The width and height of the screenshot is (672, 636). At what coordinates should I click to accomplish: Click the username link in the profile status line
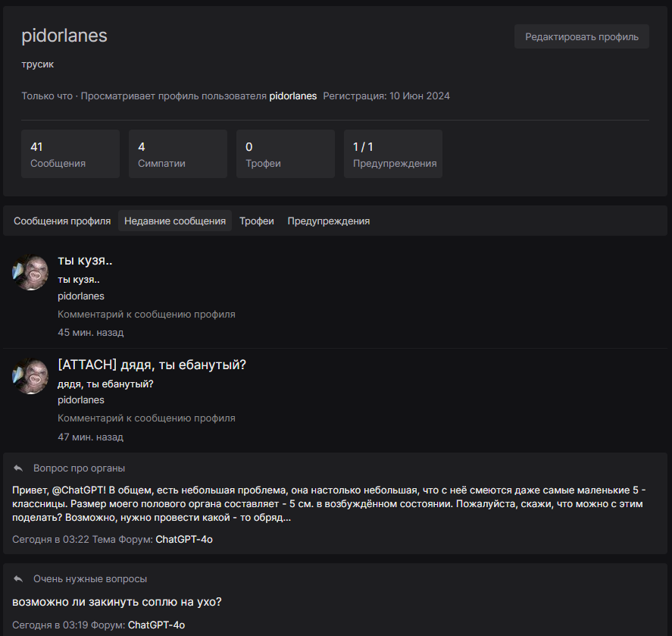point(293,96)
